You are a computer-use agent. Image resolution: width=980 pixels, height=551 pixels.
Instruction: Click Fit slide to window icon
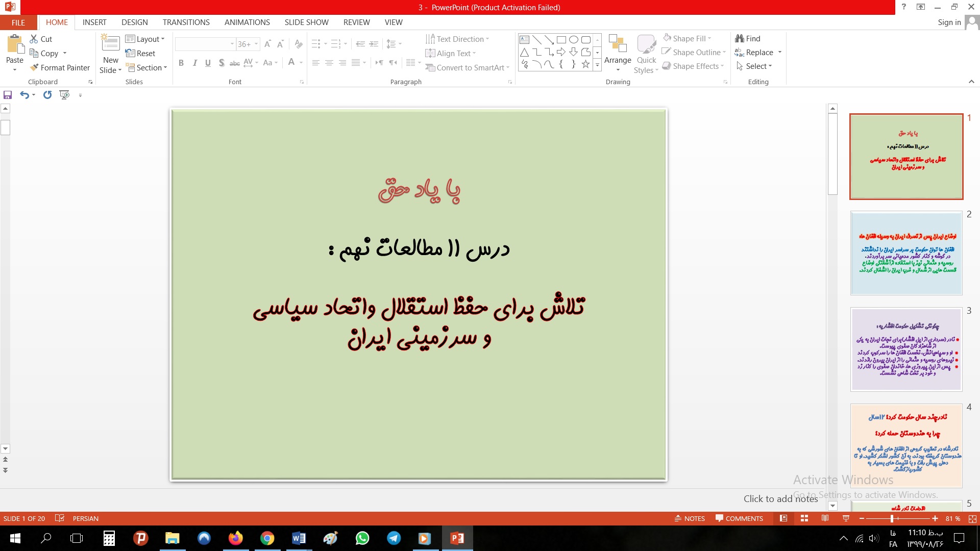(x=972, y=518)
